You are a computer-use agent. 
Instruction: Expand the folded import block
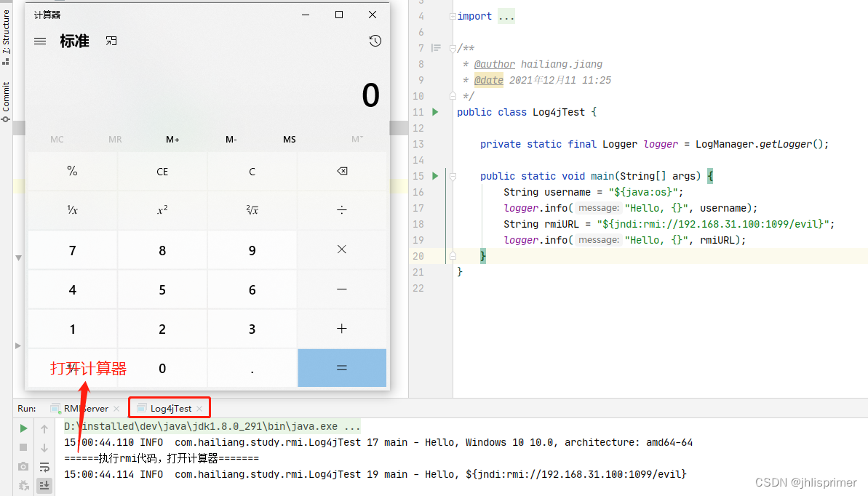click(x=453, y=17)
